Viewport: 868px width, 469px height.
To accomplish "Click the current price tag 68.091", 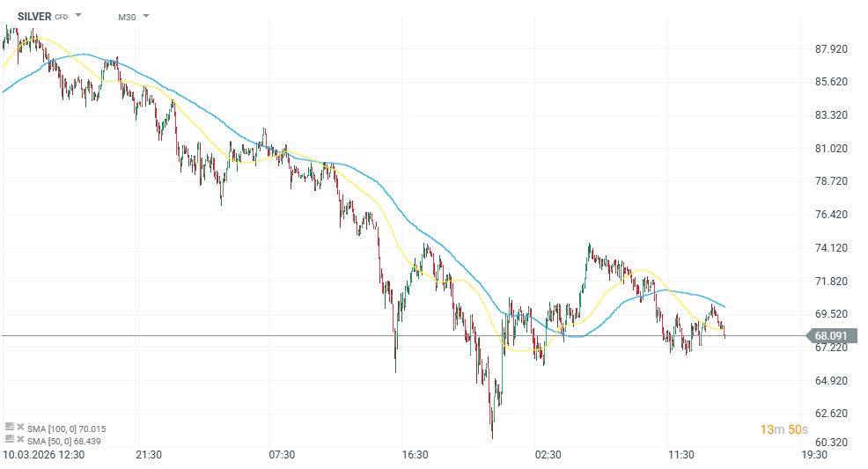I will point(830,335).
